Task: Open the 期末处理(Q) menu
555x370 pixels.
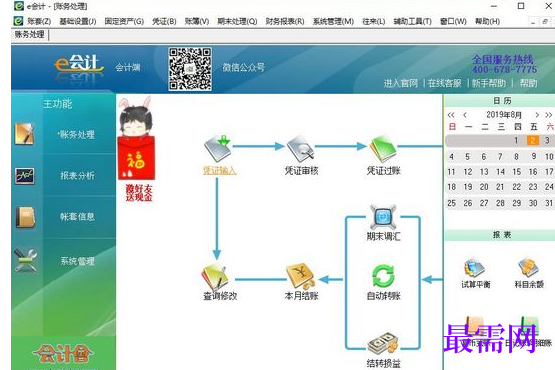Action: point(237,21)
